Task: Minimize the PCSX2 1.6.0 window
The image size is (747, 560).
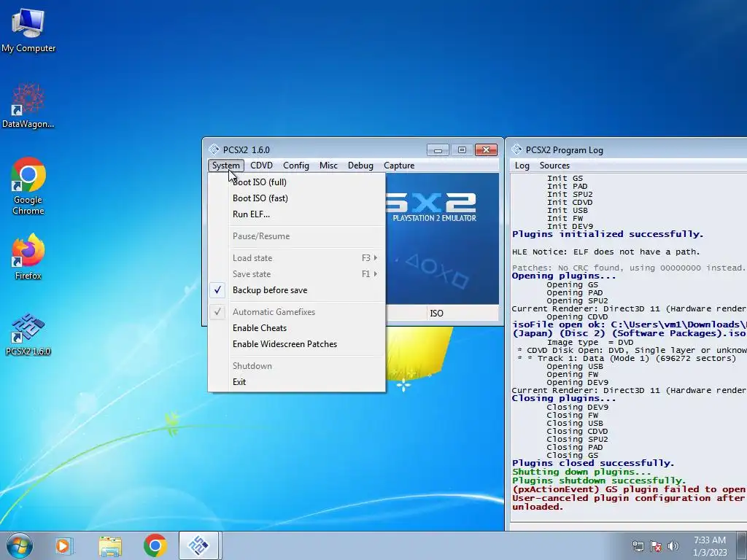Action: pos(438,150)
